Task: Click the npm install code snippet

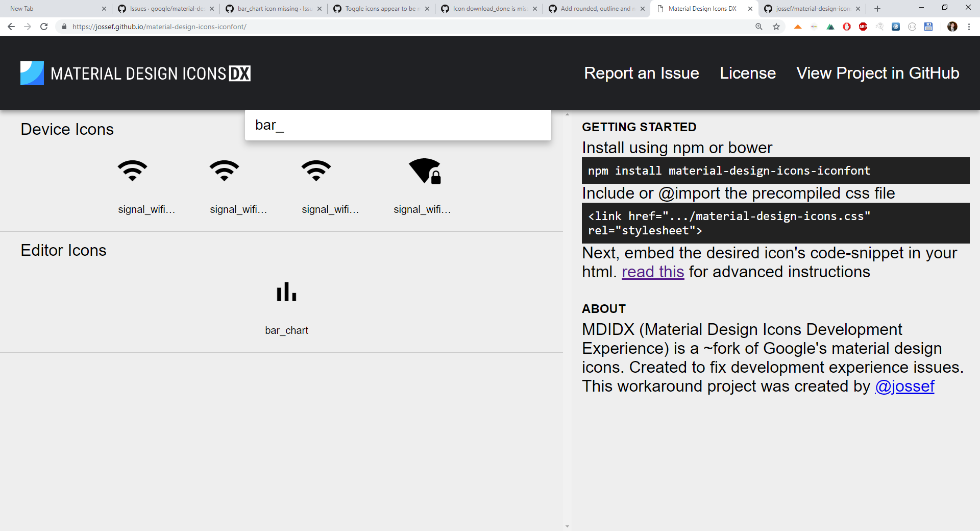Action: coord(776,171)
